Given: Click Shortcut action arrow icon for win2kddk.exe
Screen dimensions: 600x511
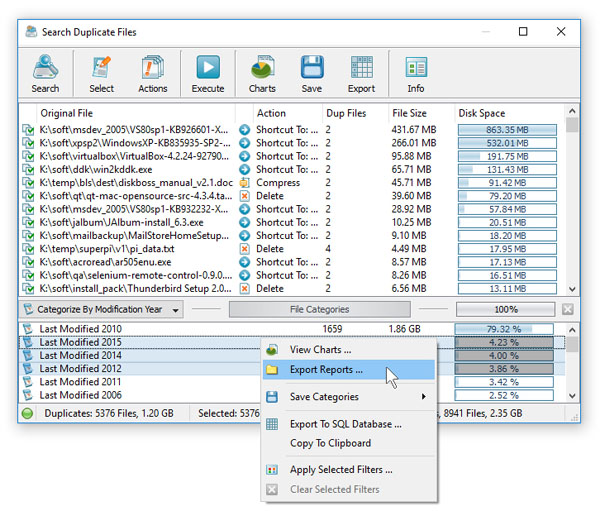Looking at the screenshot, I should 245,170.
